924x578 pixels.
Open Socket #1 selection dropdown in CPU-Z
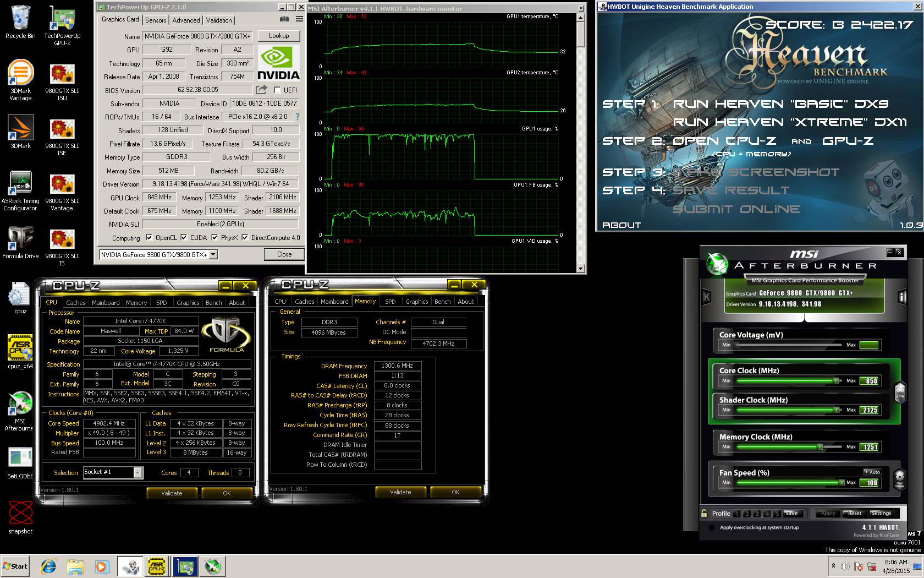point(138,472)
